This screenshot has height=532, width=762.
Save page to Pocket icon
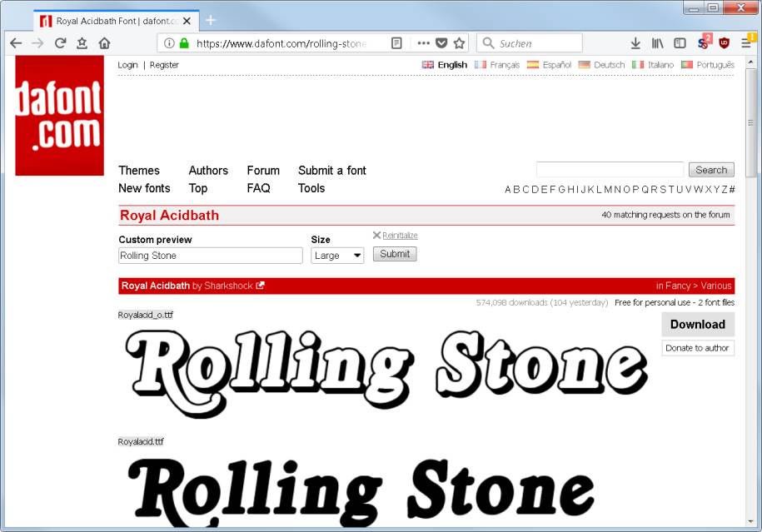coord(441,43)
